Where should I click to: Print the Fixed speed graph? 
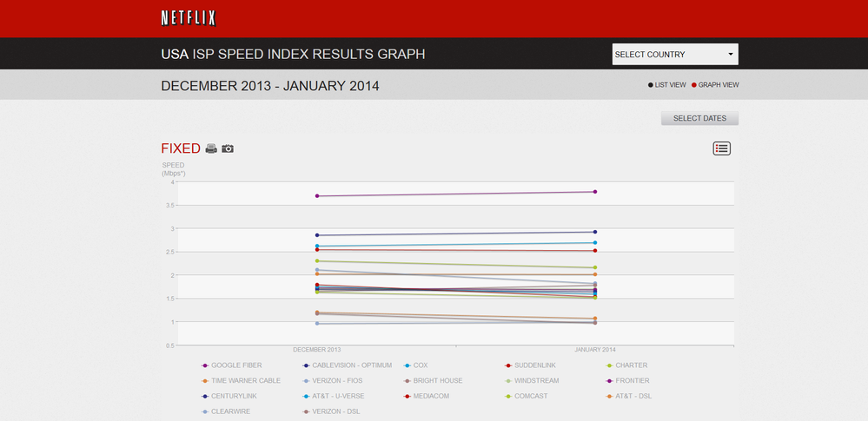pyautogui.click(x=211, y=148)
